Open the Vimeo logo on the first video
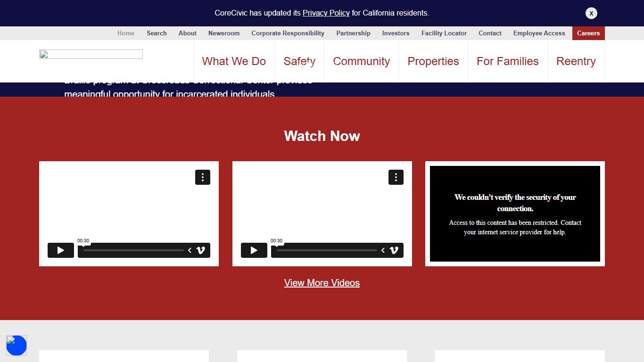644x362 pixels. (x=201, y=250)
